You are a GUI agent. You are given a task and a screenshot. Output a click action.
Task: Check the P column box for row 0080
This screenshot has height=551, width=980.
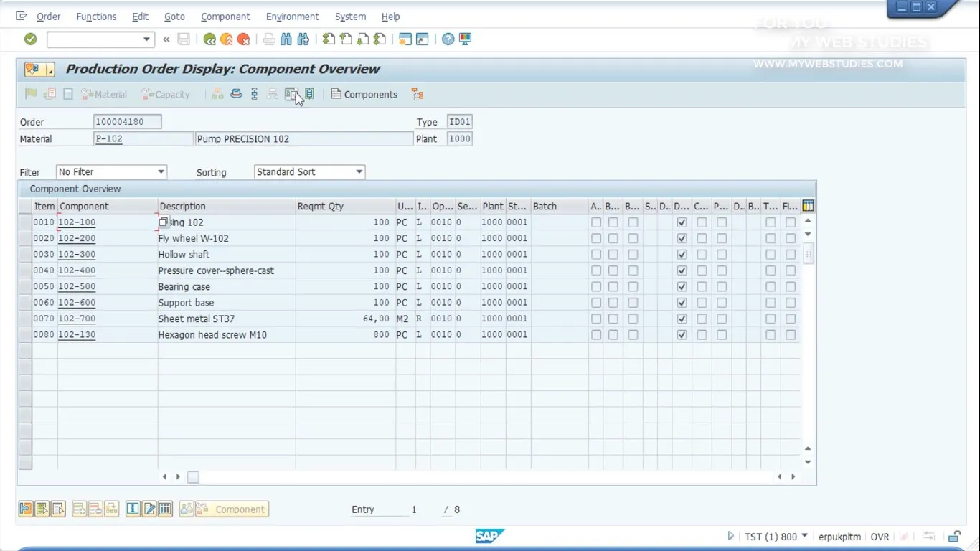tap(722, 335)
